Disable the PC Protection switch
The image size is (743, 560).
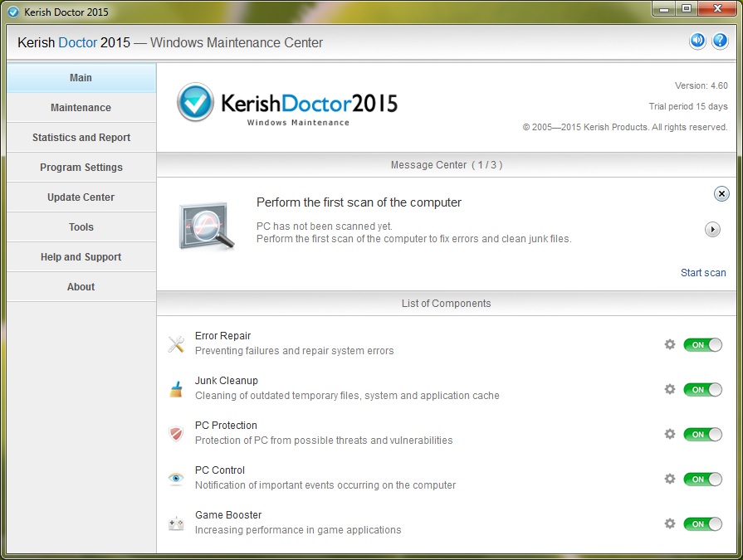tap(702, 434)
